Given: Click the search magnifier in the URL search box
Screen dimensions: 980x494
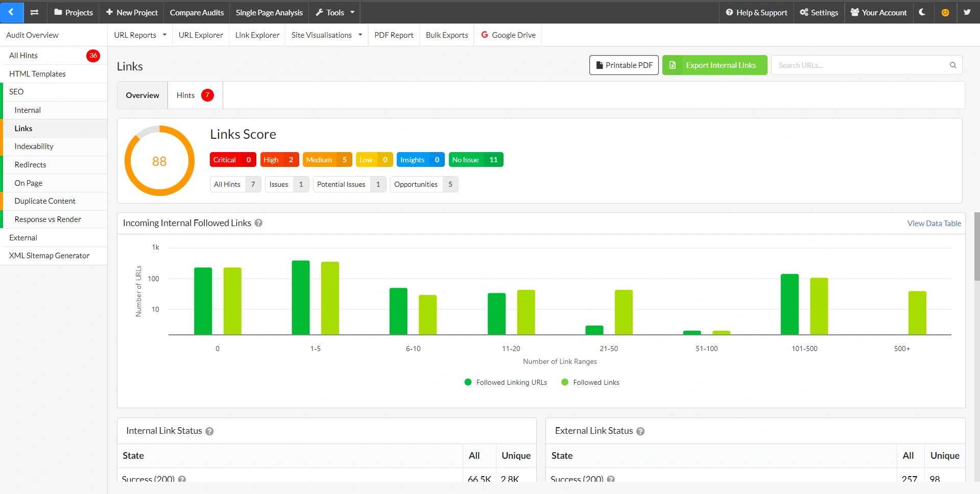Looking at the screenshot, I should pyautogui.click(x=952, y=65).
